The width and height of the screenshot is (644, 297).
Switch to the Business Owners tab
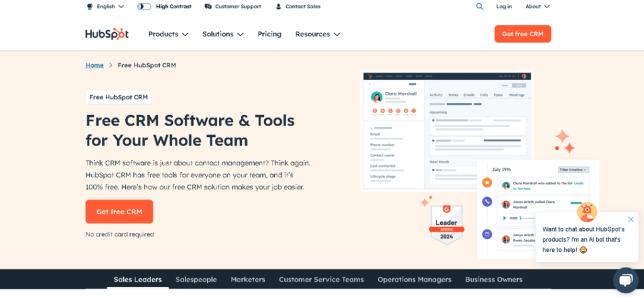click(494, 279)
